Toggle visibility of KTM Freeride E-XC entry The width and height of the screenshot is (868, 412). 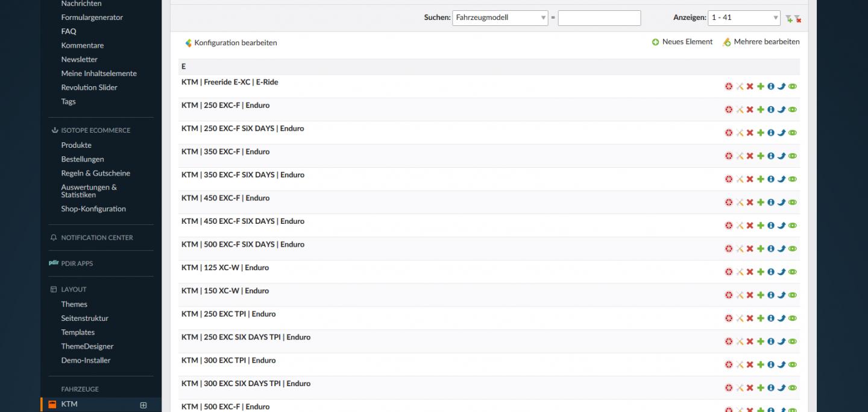[x=793, y=87]
